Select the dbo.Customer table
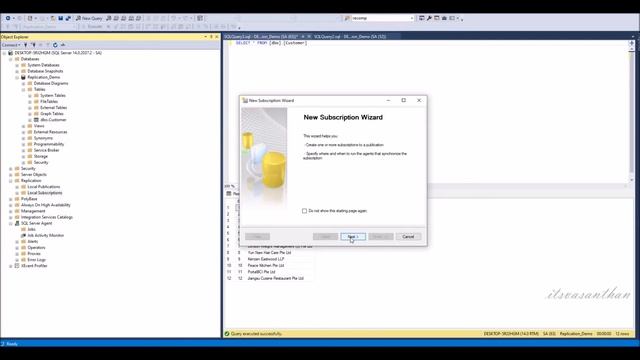This screenshot has height=360, width=640. click(53, 120)
